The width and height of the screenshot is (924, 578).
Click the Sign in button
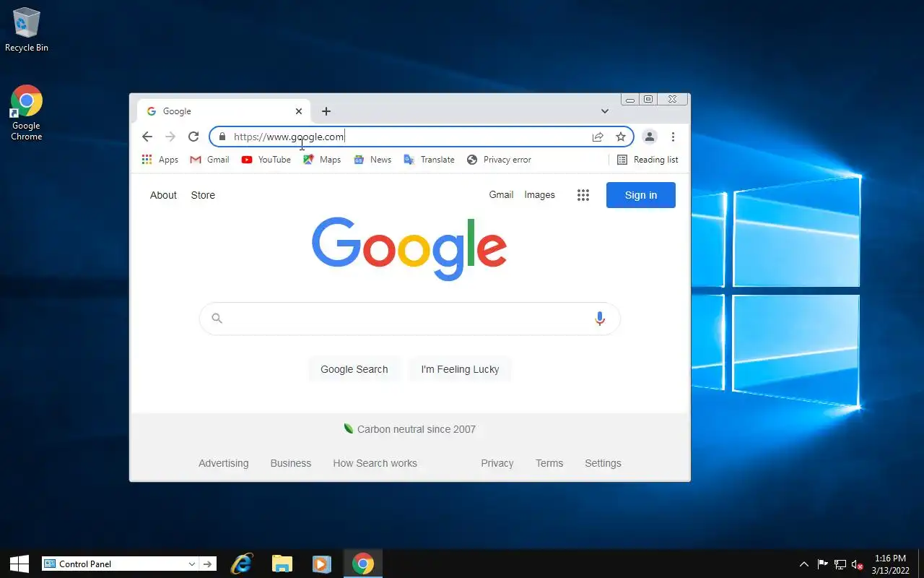tap(641, 195)
